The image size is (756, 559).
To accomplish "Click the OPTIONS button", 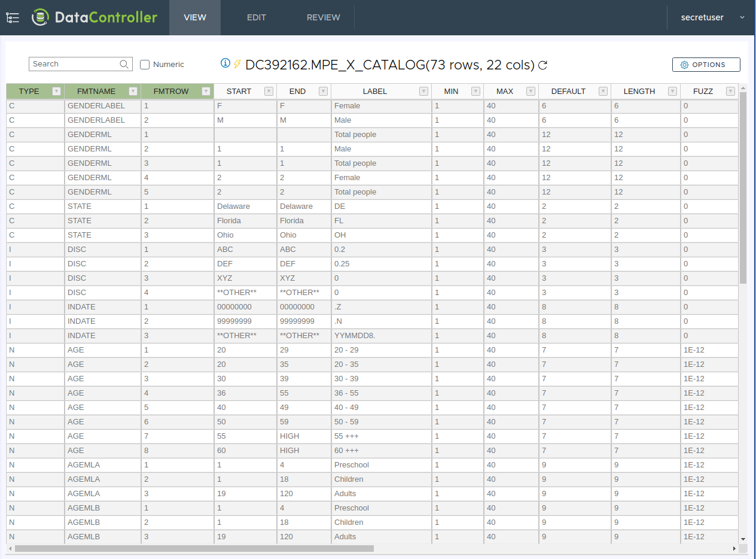I will (706, 65).
